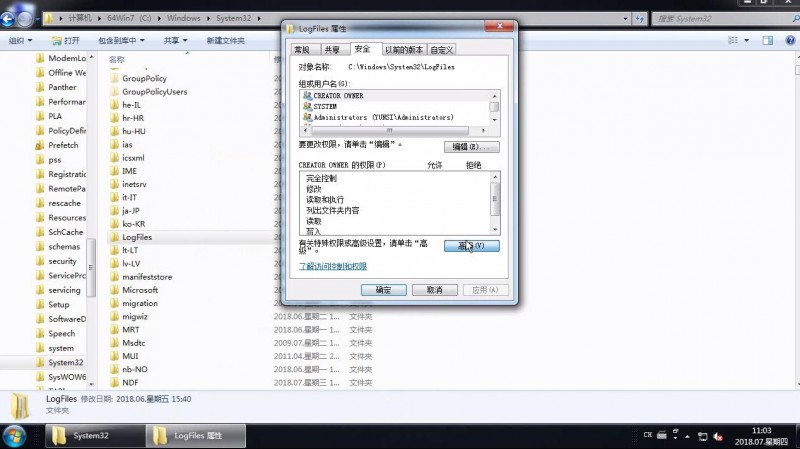Open LogFiles 属性 taskbar item
Image resolution: width=800 pixels, height=449 pixels.
pyautogui.click(x=196, y=436)
